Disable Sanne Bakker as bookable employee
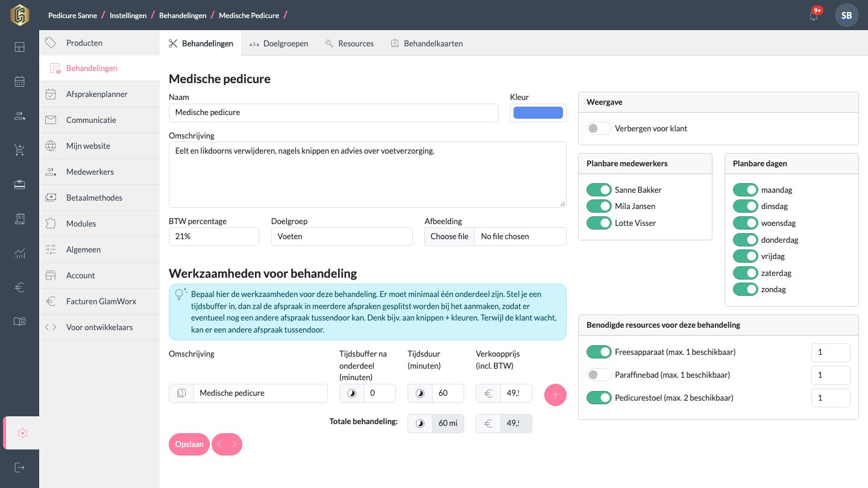Viewport: 868px width, 488px height. (x=599, y=190)
